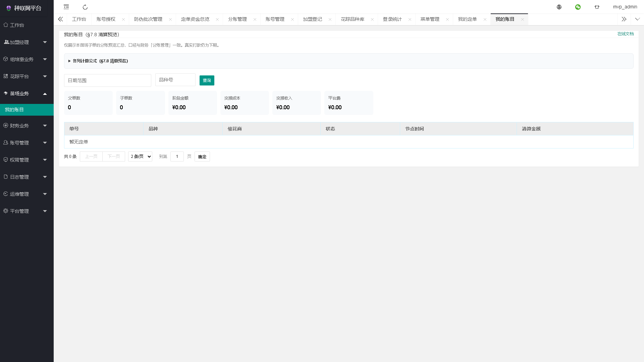Close the 分账管理 tab
The image size is (644, 362).
255,19
